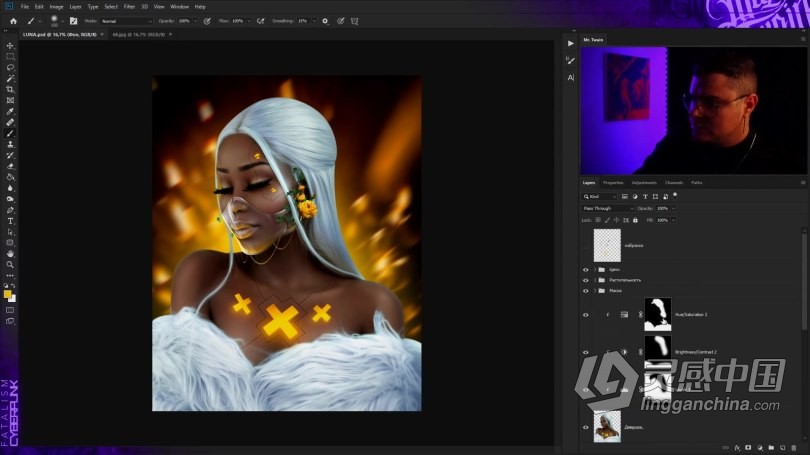The image size is (810, 455).
Task: Open the layer Kind filter dropdown
Action: click(x=599, y=196)
